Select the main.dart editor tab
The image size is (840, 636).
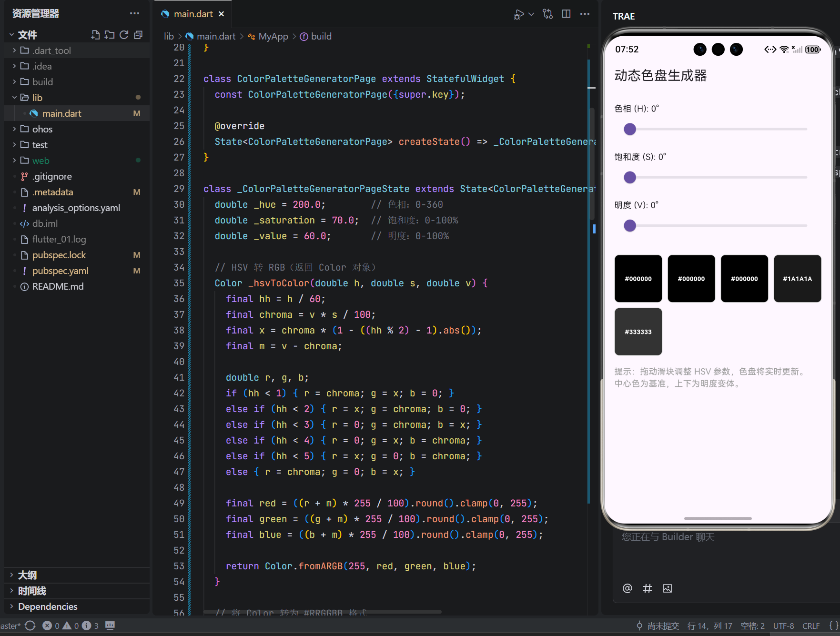pyautogui.click(x=193, y=14)
